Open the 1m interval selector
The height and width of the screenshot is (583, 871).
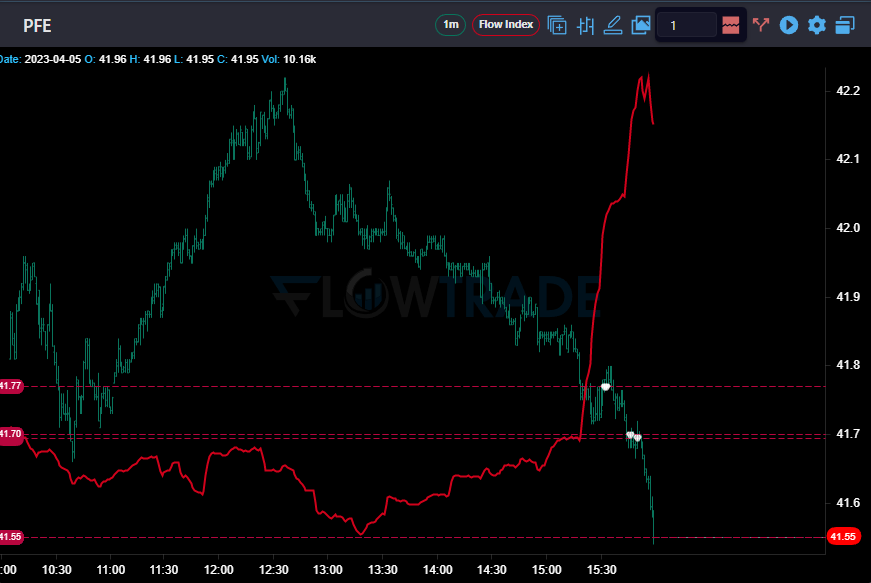450,25
